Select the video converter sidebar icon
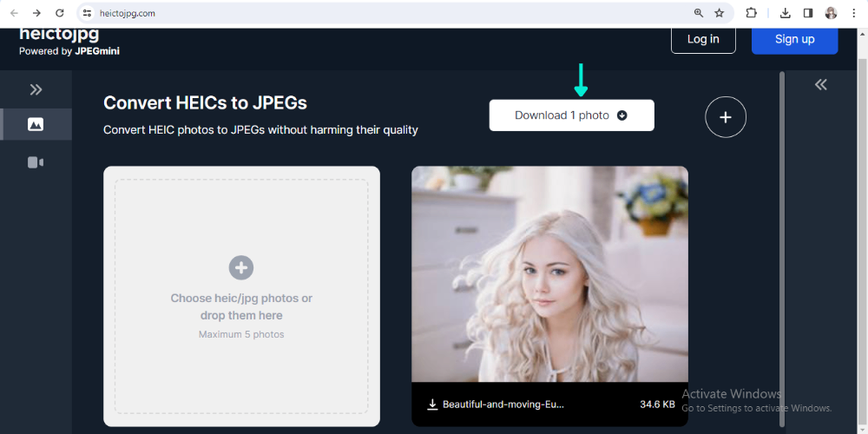The image size is (868, 434). click(36, 162)
